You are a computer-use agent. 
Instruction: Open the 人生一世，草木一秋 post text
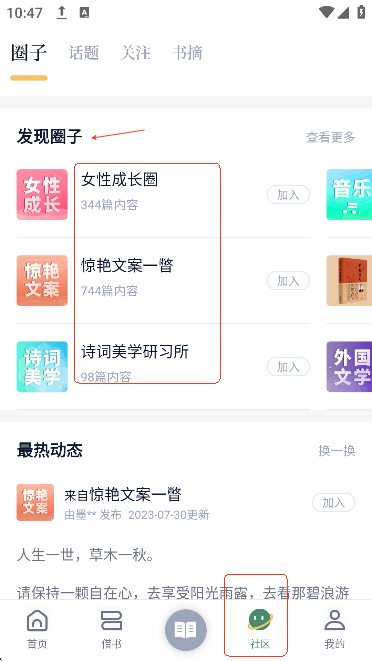86,555
